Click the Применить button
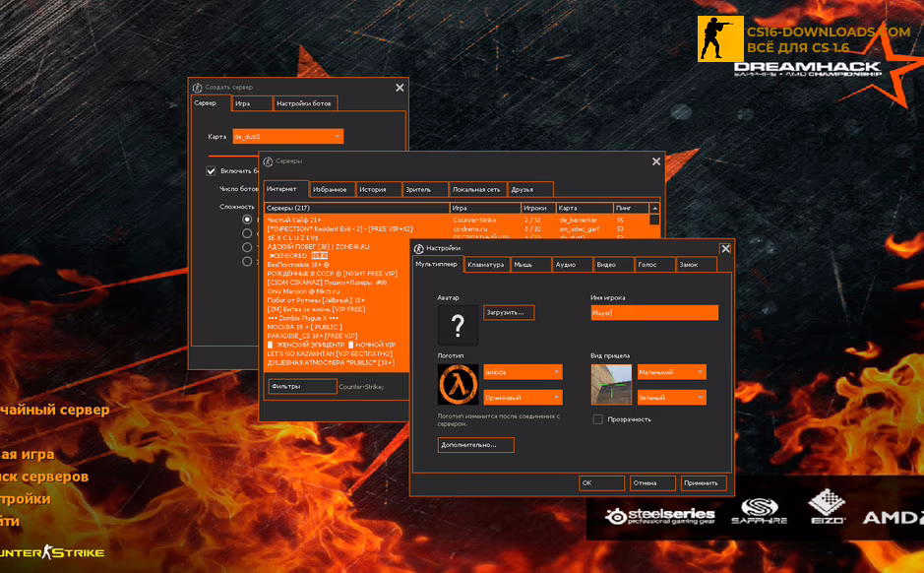Image resolution: width=924 pixels, height=573 pixels. tap(704, 483)
